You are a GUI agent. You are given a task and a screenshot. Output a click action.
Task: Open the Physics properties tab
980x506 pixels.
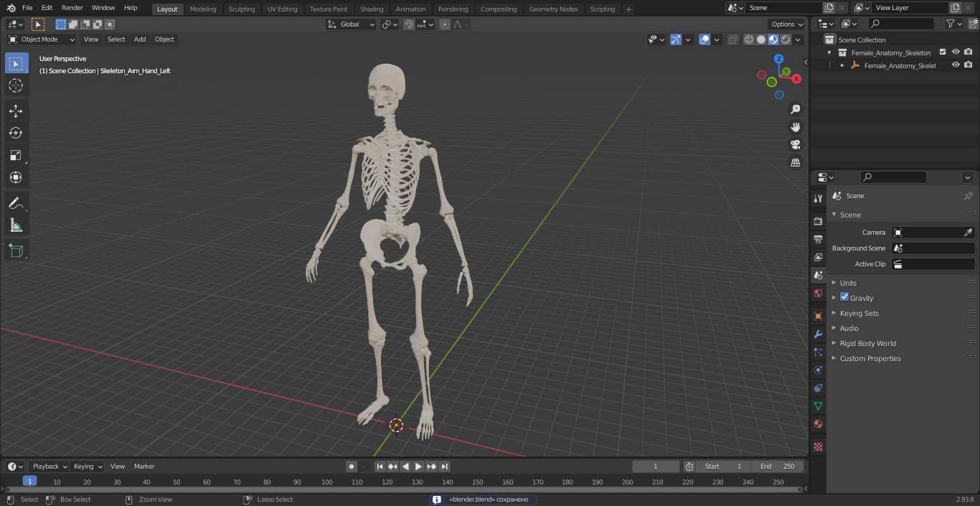818,370
